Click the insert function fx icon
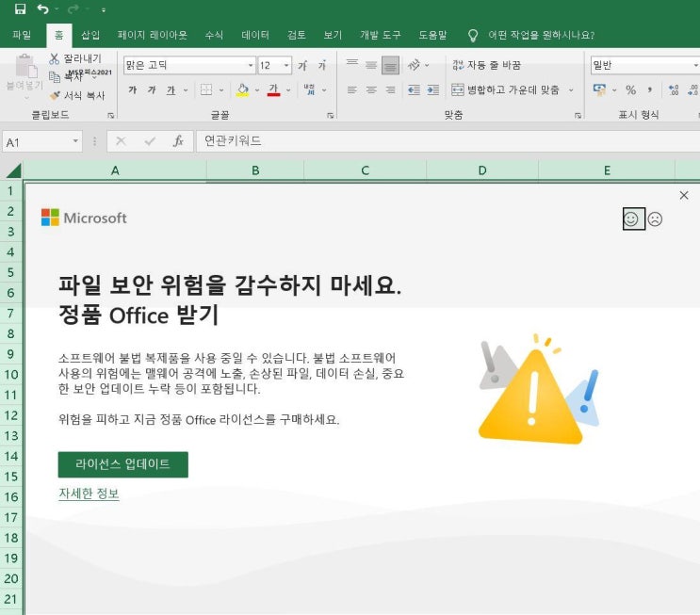The image size is (700, 615). tap(178, 141)
